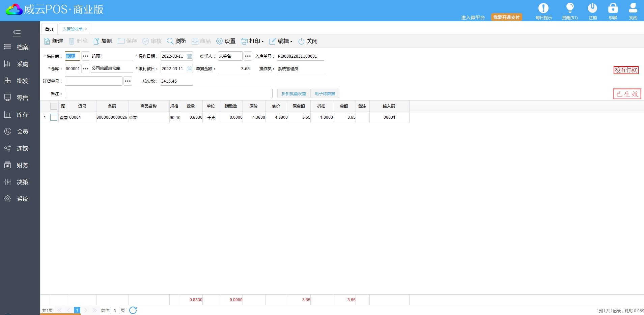Refresh the table using the reload icon
Screen dimensions: 644x315
click(x=133, y=310)
